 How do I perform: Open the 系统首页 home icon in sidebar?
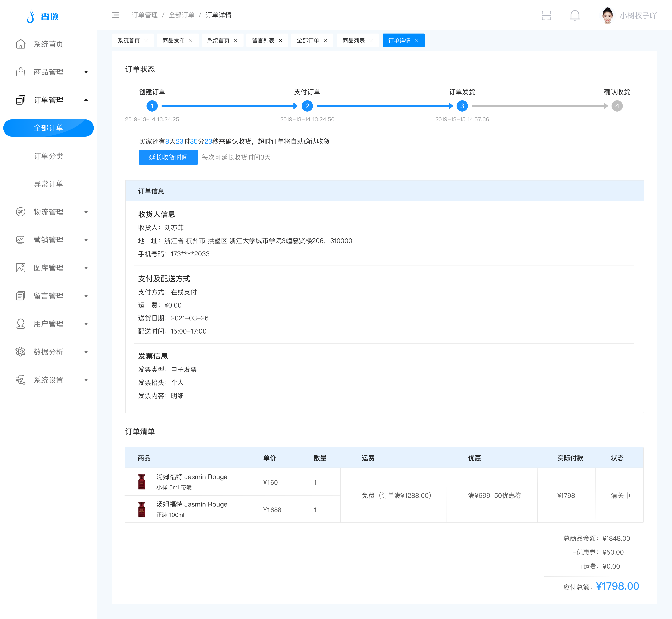[21, 44]
